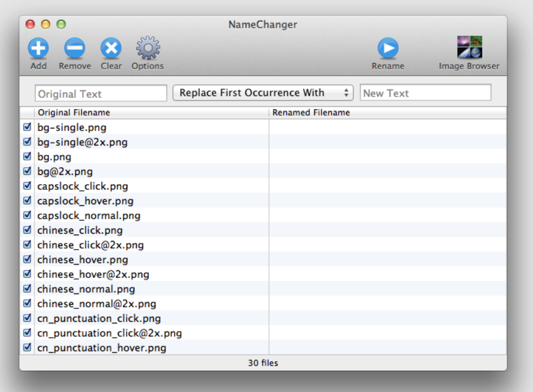Minimize the NameChanger window

click(45, 24)
